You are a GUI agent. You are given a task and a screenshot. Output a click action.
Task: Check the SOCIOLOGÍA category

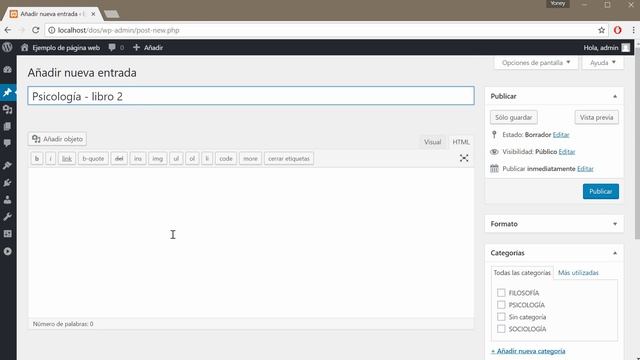click(501, 329)
